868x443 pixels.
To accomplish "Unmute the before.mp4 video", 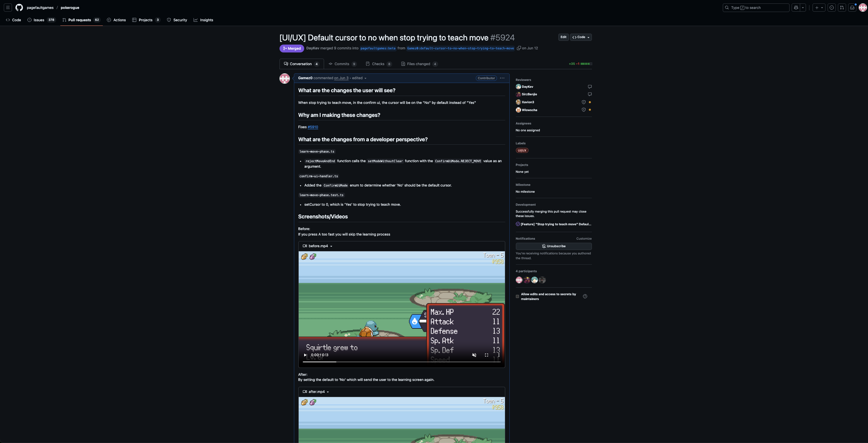I will coord(474,355).
